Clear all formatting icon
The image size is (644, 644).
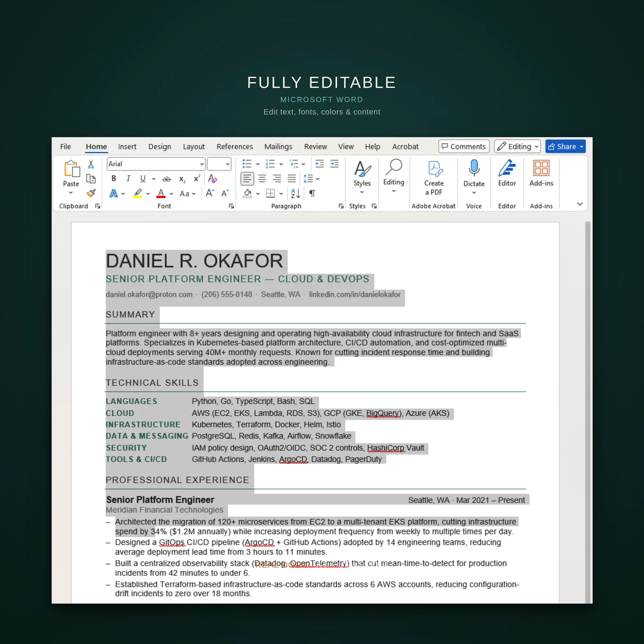tap(212, 178)
